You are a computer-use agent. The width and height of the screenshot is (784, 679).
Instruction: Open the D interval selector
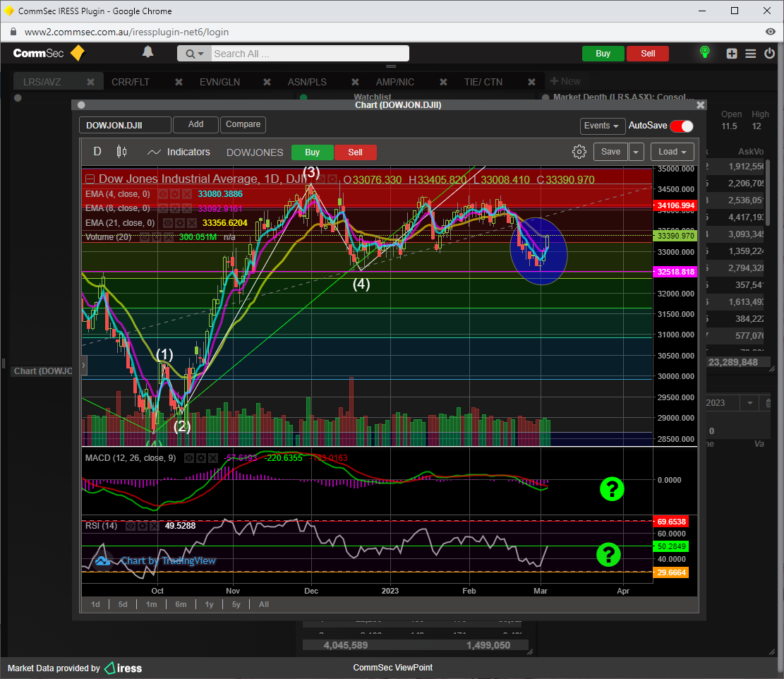tap(97, 152)
